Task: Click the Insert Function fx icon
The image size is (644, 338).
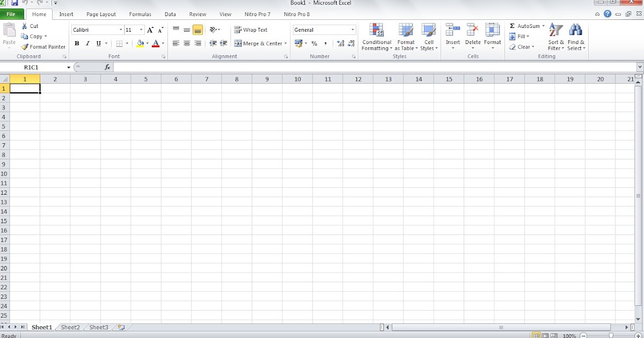Action: coord(107,67)
